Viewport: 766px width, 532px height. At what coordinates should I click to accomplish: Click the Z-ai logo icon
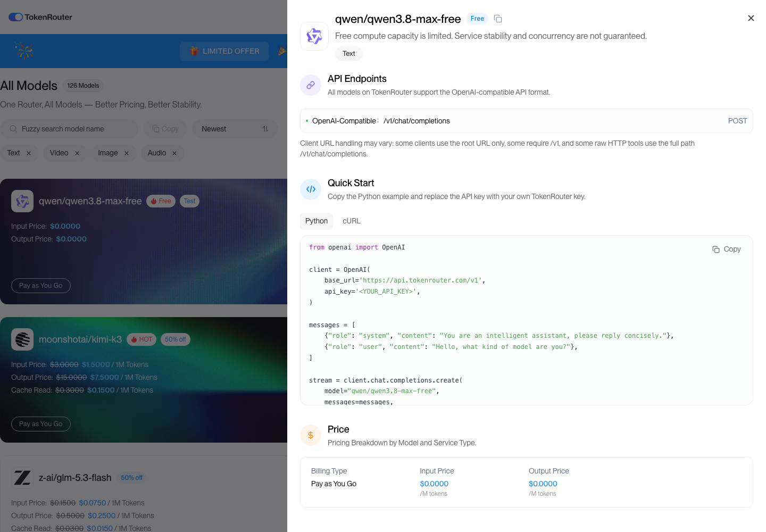click(x=22, y=478)
